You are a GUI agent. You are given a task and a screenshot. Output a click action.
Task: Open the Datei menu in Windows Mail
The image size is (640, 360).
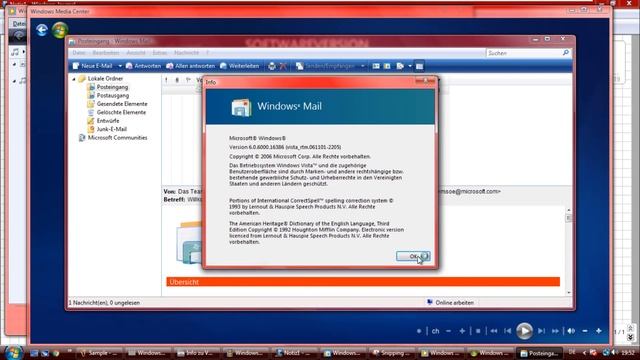(79, 53)
